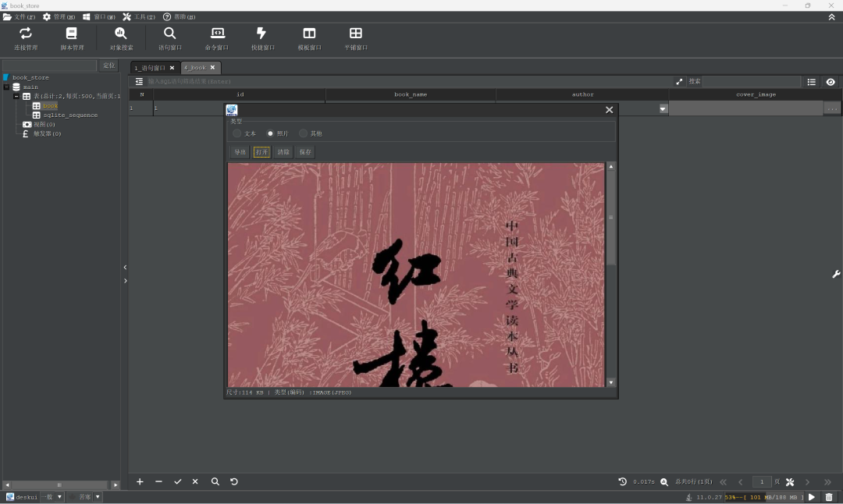Click the trash icon in status bar

829,497
